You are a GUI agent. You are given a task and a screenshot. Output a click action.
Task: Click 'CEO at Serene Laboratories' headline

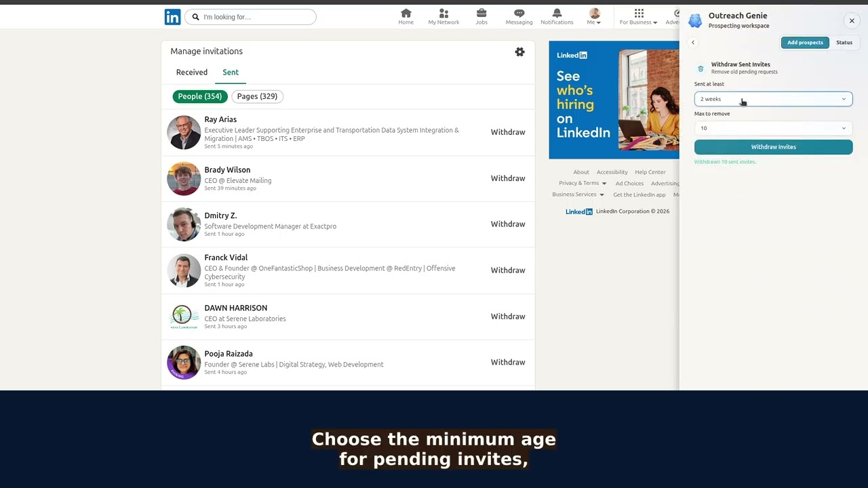coord(245,319)
